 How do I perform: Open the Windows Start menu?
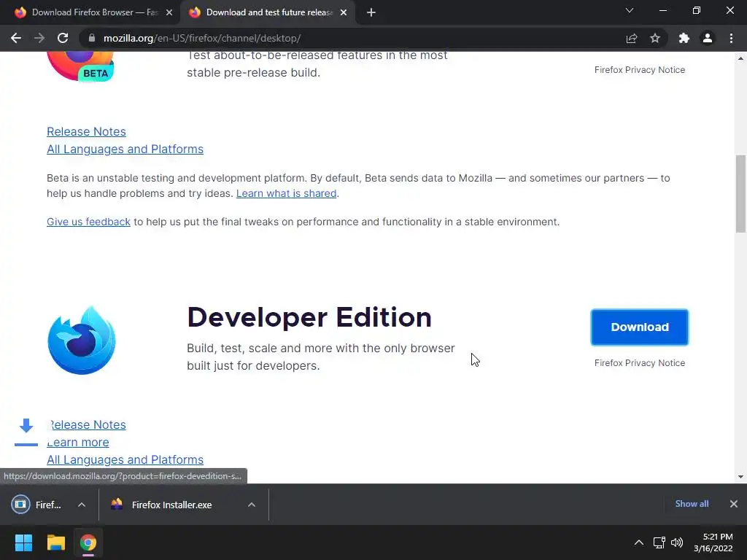coord(23,542)
